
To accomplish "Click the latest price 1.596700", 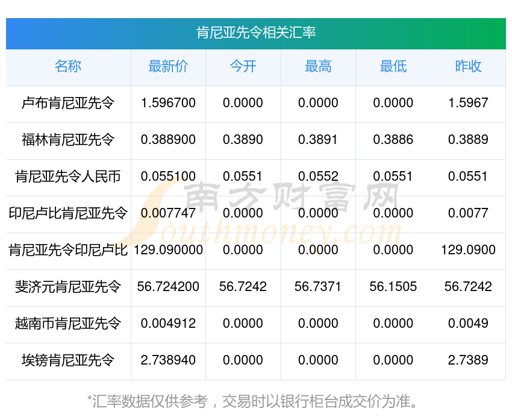I will pyautogui.click(x=168, y=103).
